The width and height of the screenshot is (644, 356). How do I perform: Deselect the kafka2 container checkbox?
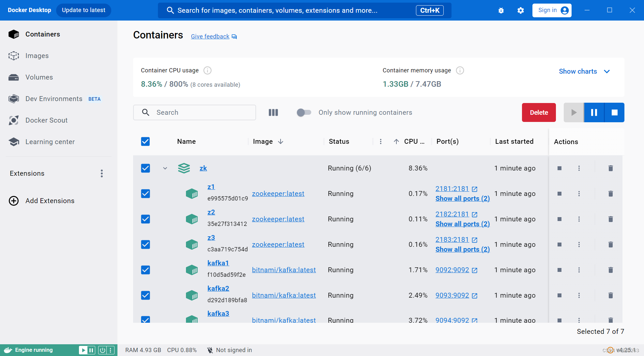pyautogui.click(x=145, y=295)
